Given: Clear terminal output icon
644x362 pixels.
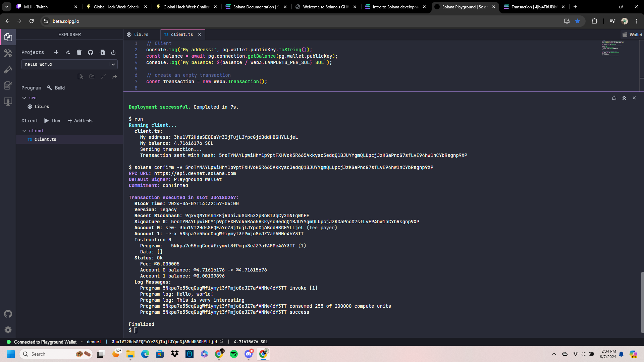Looking at the screenshot, I should (x=614, y=98).
